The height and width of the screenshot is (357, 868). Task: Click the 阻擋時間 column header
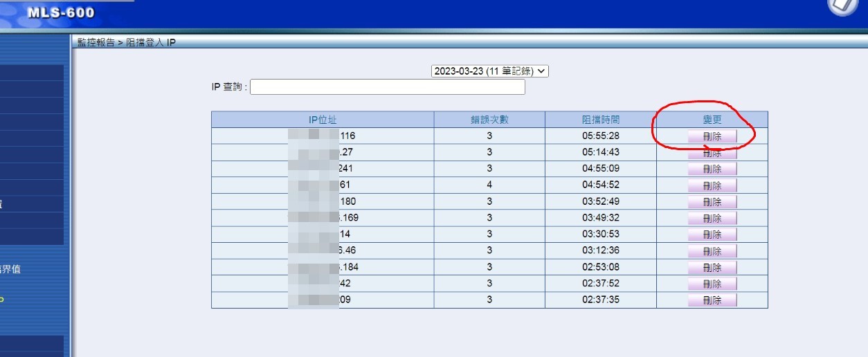click(600, 120)
